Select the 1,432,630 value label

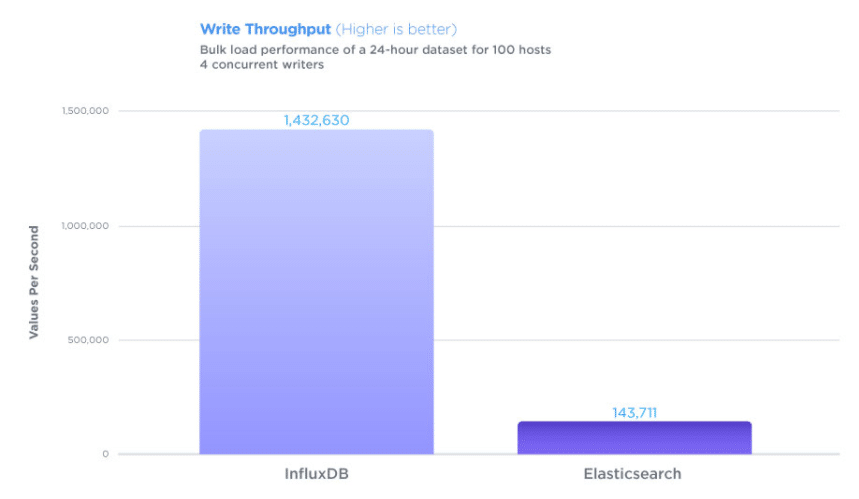click(316, 120)
